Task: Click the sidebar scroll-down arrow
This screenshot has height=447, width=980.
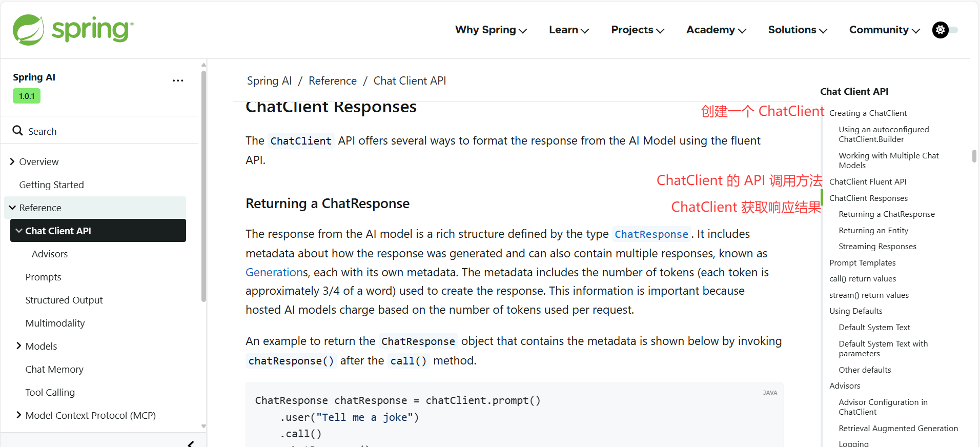Action: click(x=203, y=426)
